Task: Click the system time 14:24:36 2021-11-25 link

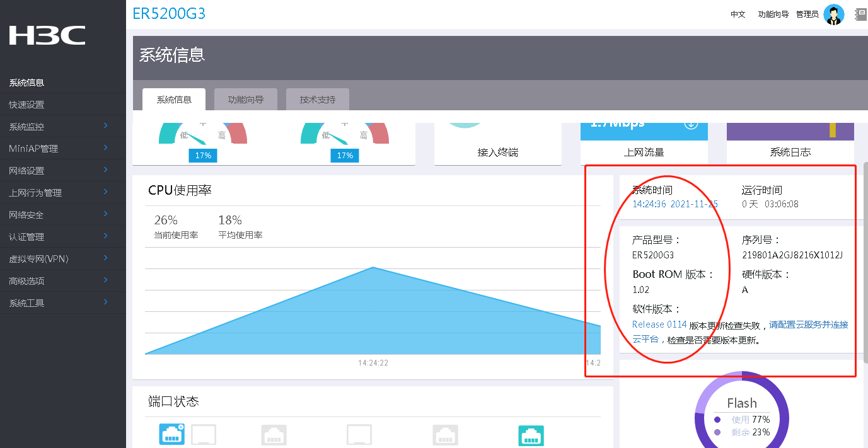Action: pyautogui.click(x=675, y=204)
